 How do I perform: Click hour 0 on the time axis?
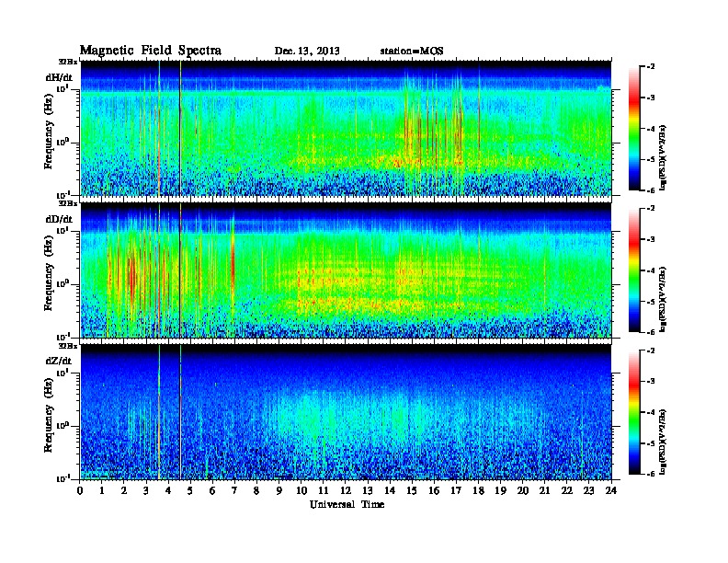80,491
